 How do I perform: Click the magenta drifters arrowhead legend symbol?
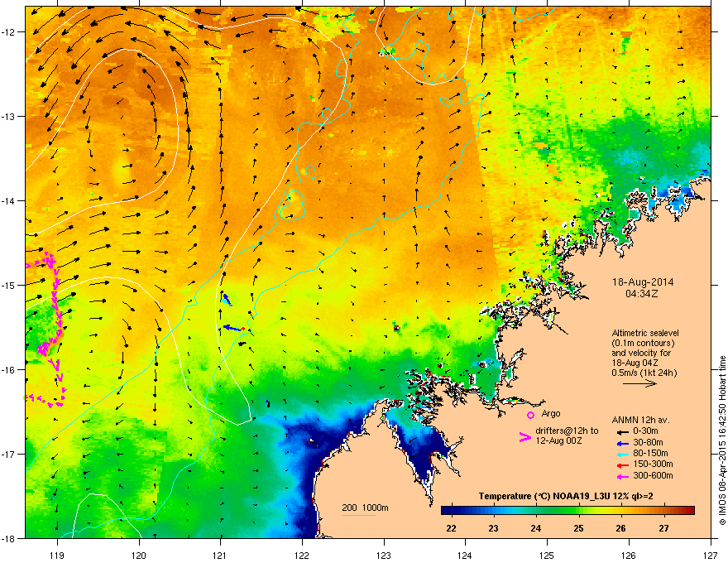tap(524, 437)
